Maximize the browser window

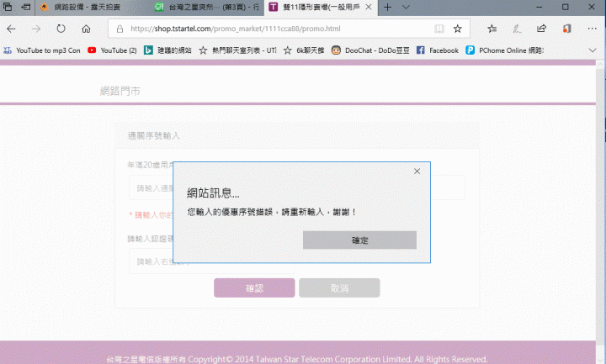[x=565, y=7]
